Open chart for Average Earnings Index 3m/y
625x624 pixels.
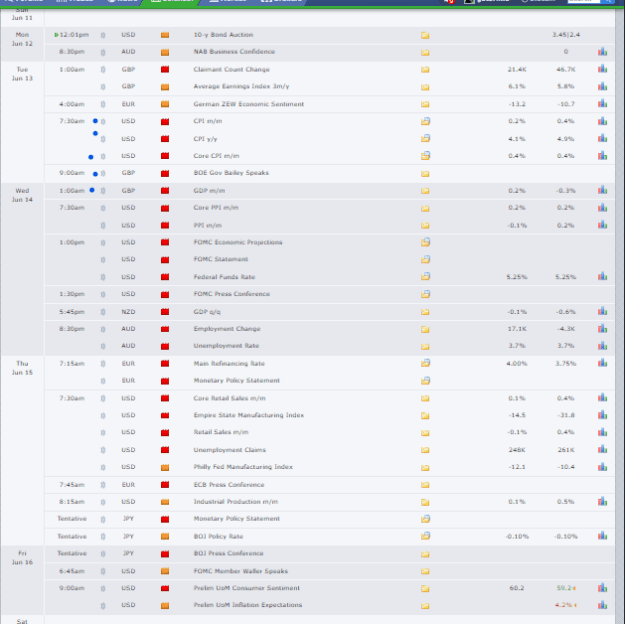tap(602, 87)
